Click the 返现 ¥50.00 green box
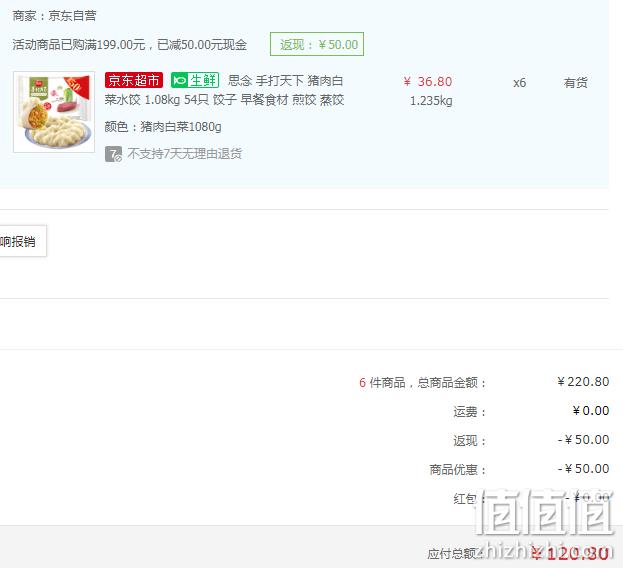Screen dimensions: 623x568 (317, 44)
